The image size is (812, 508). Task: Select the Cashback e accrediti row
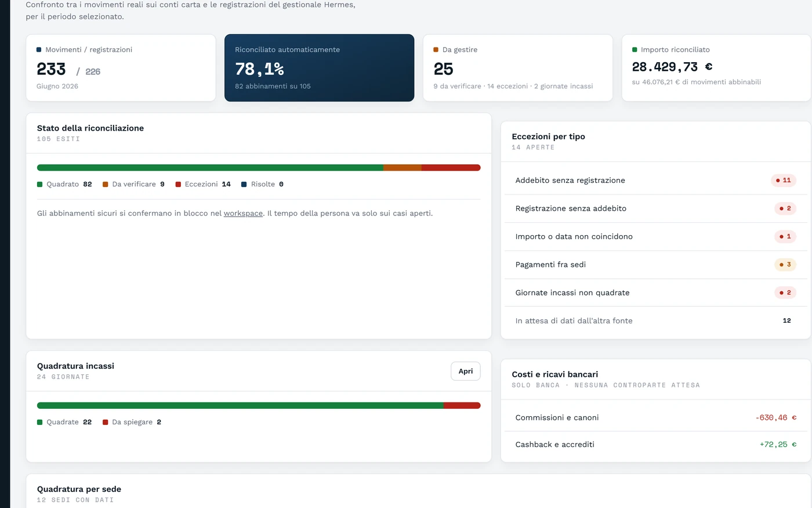pyautogui.click(x=655, y=445)
